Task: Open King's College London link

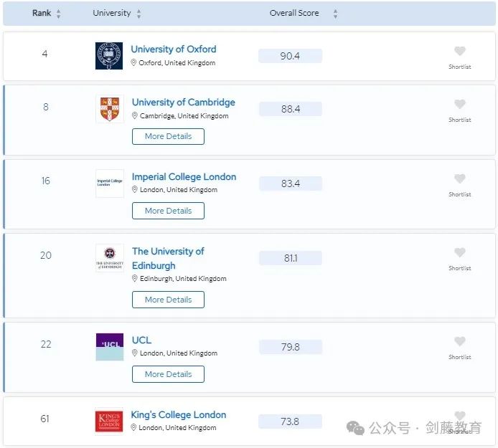Action: coord(179,415)
